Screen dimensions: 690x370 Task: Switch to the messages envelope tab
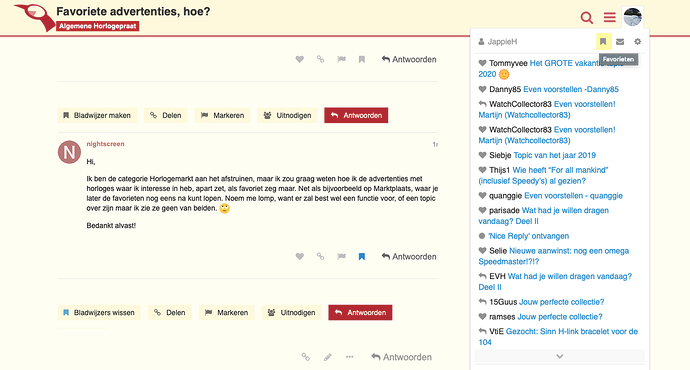tap(620, 41)
